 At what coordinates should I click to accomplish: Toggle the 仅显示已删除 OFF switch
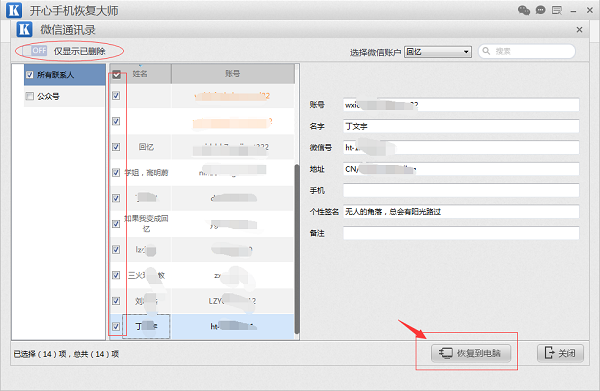[35, 51]
